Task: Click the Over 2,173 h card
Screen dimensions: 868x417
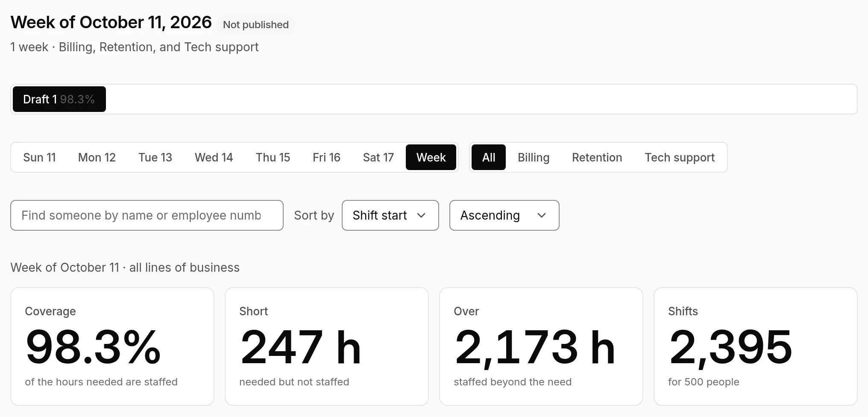Action: click(541, 347)
